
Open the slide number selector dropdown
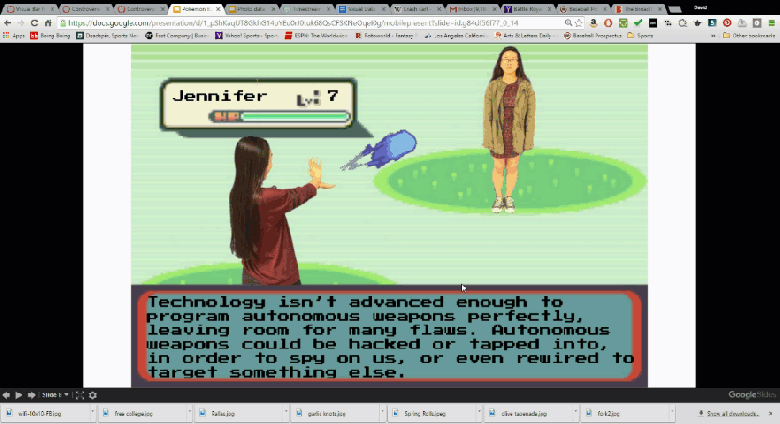55,395
